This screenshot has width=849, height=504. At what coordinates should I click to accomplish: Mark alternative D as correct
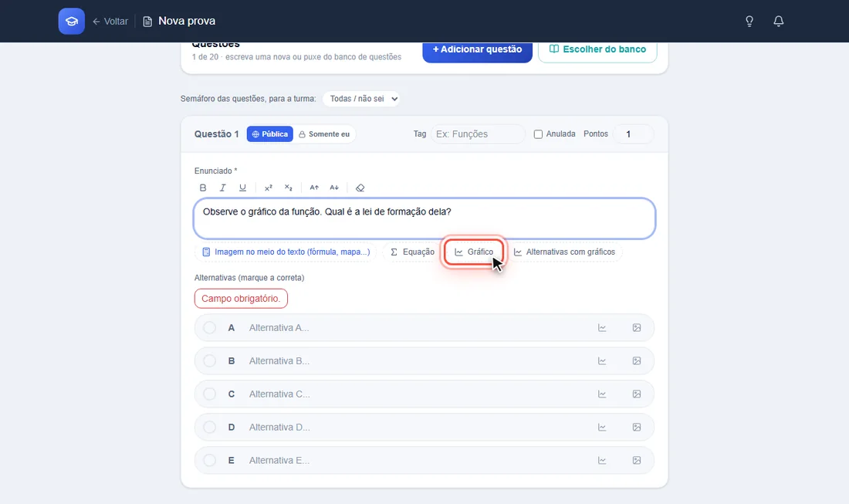click(x=209, y=427)
